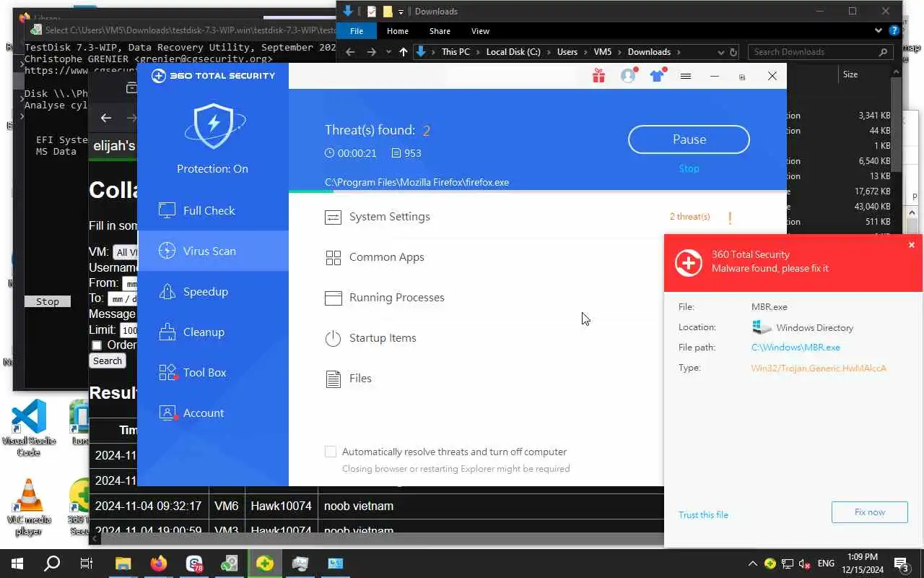924x578 pixels.
Task: Click the Fix now button
Action: pyautogui.click(x=869, y=512)
